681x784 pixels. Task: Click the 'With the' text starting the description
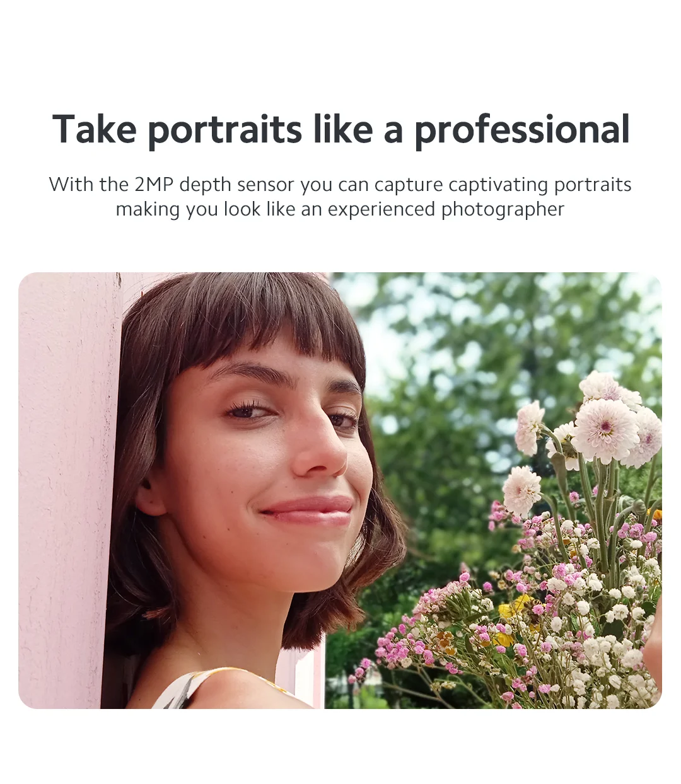[x=89, y=184]
